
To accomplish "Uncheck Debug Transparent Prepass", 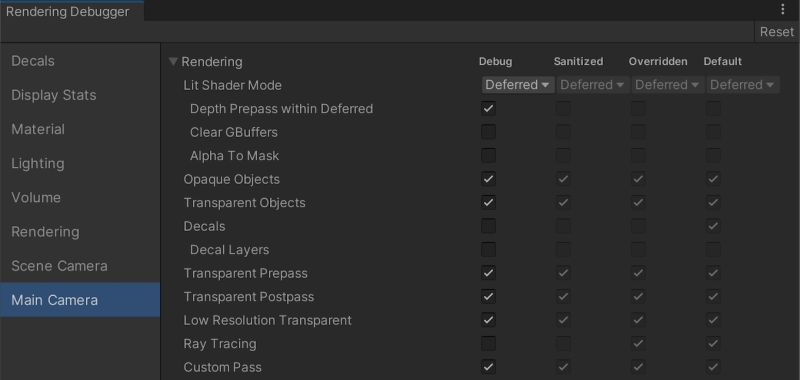I will coord(488,272).
